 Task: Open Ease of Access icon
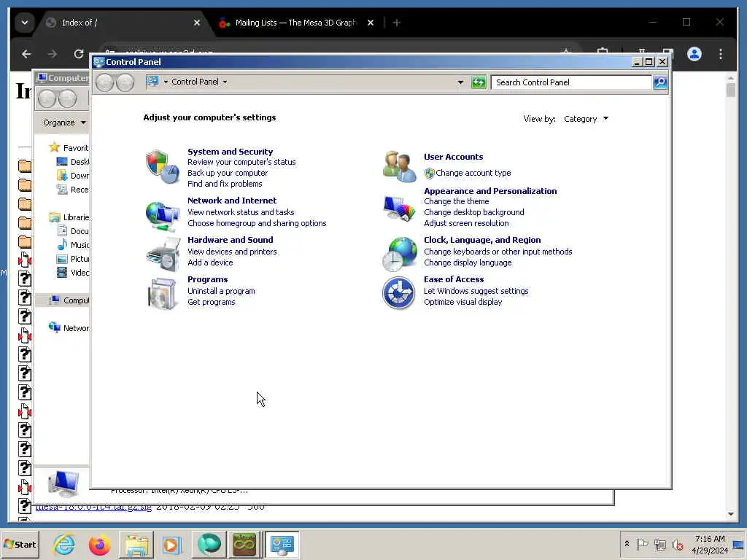pos(399,293)
